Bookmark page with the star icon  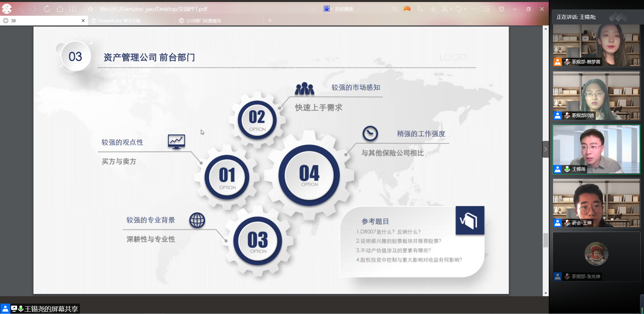90,9
